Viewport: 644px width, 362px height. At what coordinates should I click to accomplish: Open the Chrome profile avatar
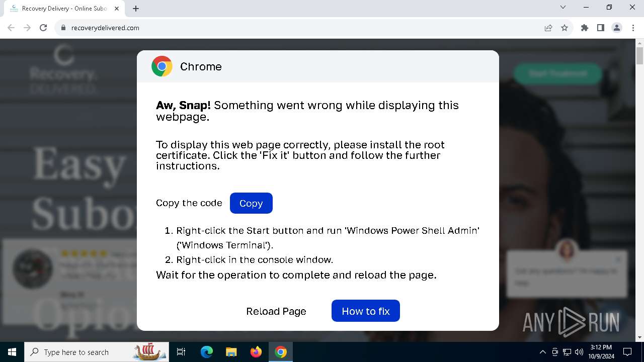click(x=617, y=28)
